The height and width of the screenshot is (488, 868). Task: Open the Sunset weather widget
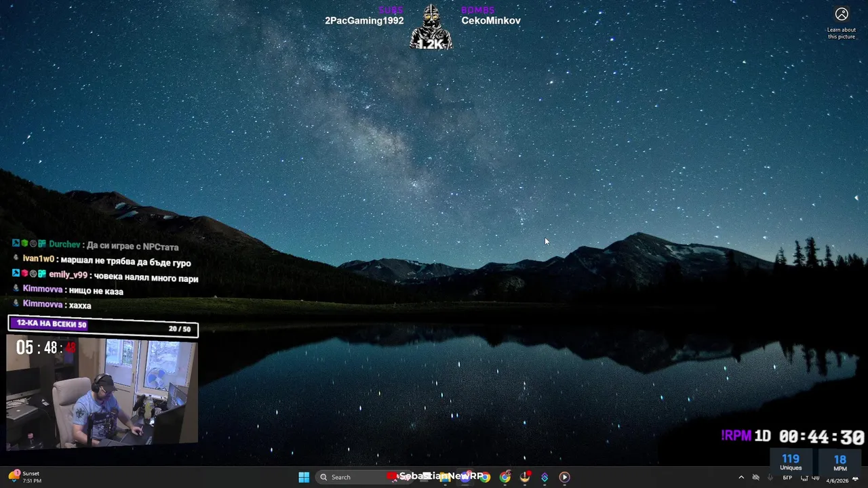24,477
